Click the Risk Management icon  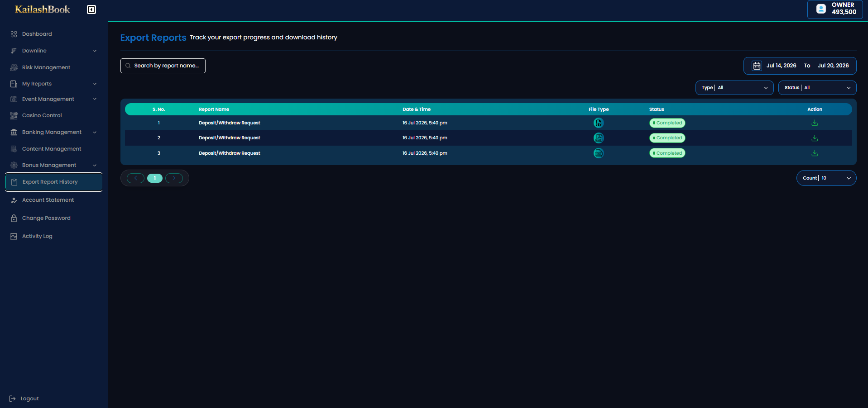pyautogui.click(x=14, y=67)
